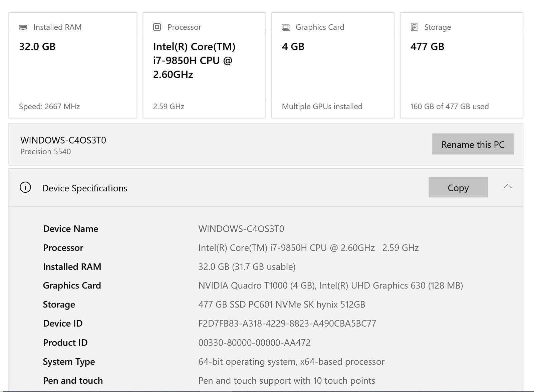Click the Storage card title
Viewport: 534px width, 392px height.
438,27
